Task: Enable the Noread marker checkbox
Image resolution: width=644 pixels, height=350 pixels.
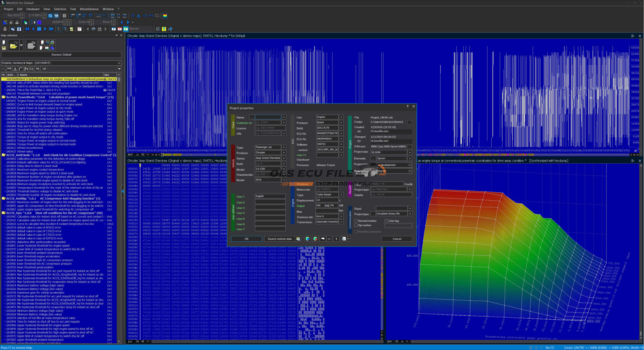Action: [x=356, y=221]
